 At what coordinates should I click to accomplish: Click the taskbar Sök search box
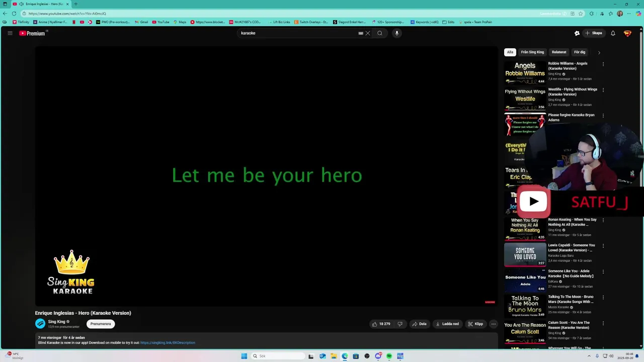pos(278,356)
